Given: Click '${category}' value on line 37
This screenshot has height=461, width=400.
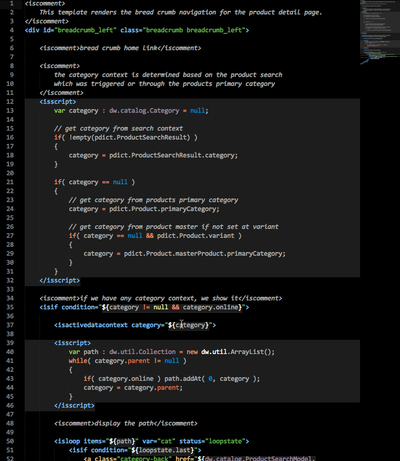Looking at the screenshot, I should [x=188, y=325].
